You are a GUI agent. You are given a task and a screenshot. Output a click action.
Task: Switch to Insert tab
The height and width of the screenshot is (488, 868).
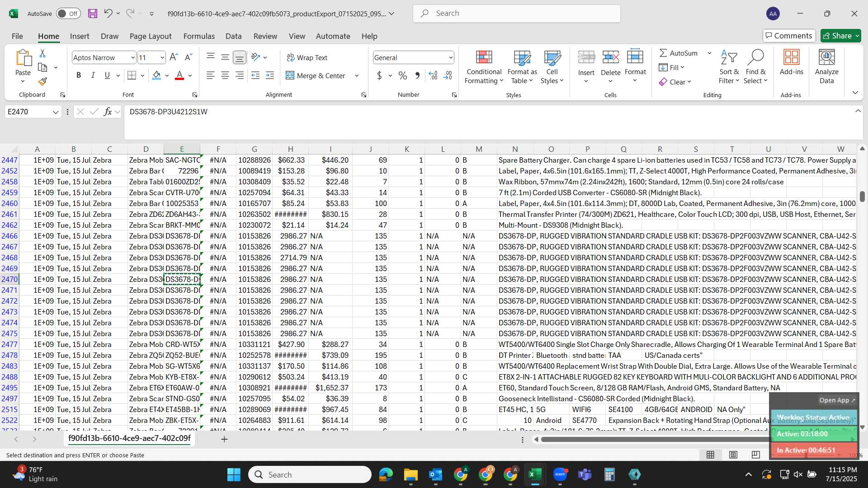coord(80,36)
